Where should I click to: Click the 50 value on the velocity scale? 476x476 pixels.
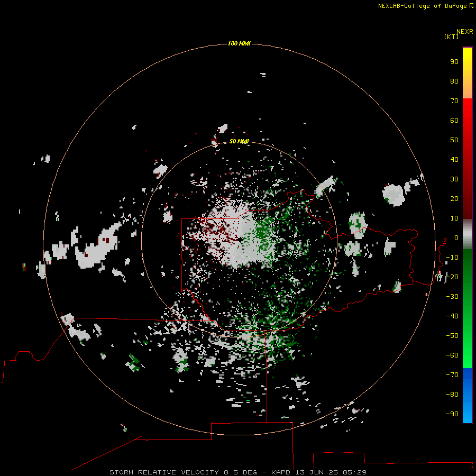[x=454, y=140]
